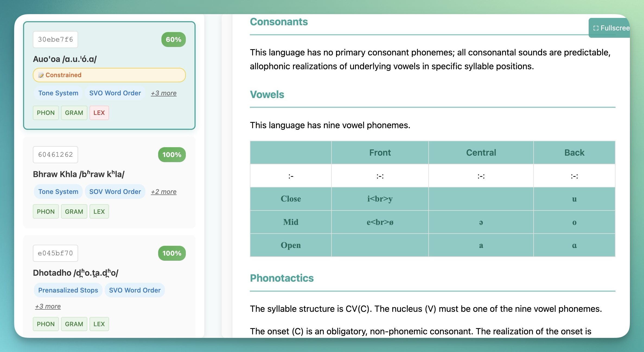Click the i<br>y vowel cell
This screenshot has width=644, height=352.
pyautogui.click(x=380, y=199)
